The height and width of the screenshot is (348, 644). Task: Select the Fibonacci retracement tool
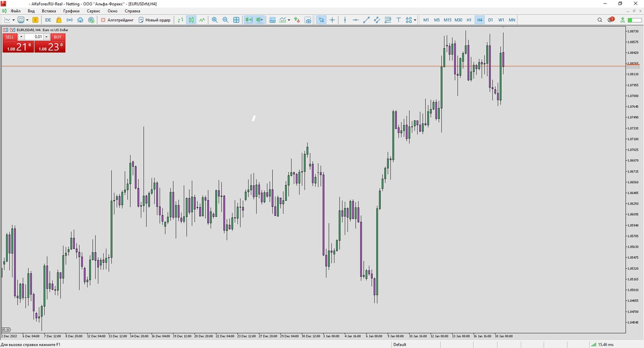click(388, 20)
